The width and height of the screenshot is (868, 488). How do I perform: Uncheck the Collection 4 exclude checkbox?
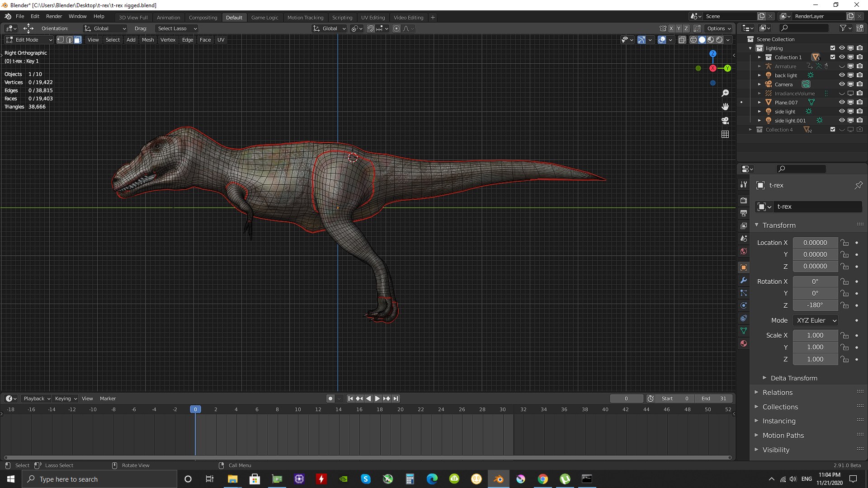coord(833,130)
